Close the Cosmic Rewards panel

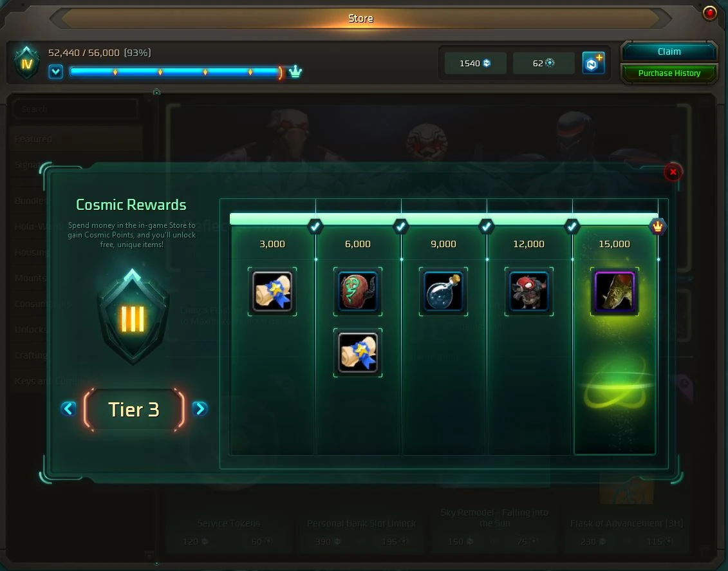(x=673, y=173)
